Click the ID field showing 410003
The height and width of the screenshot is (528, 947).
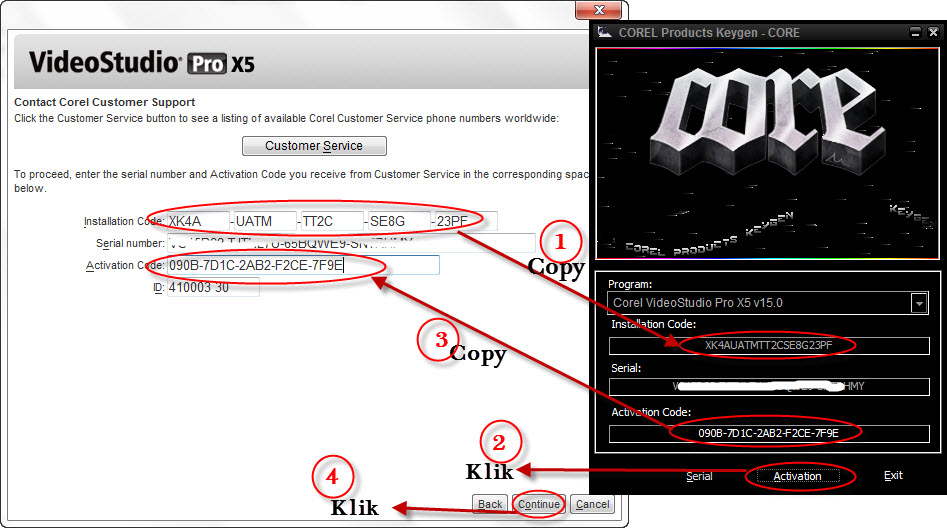[x=213, y=288]
